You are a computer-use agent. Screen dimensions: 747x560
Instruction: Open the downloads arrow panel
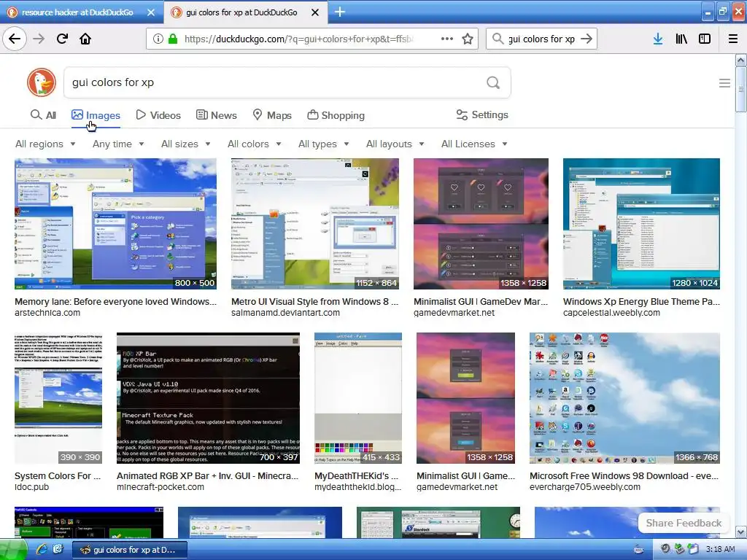tap(658, 39)
